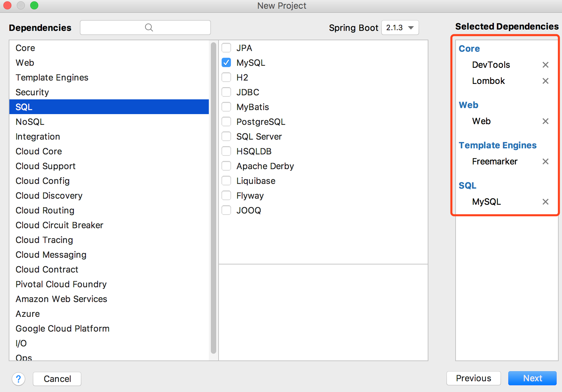This screenshot has width=562, height=392.
Task: Enable the JPA dependency checkbox
Action: click(x=226, y=48)
